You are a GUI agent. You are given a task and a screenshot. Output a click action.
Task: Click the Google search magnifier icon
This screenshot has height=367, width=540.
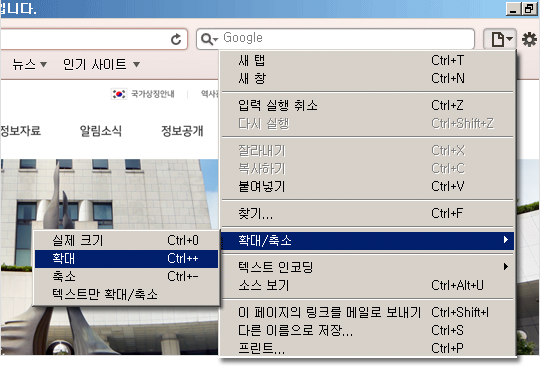pyautogui.click(x=209, y=39)
